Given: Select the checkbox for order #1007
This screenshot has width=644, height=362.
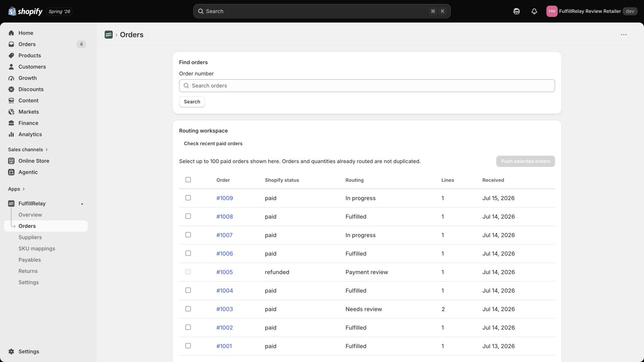Looking at the screenshot, I should (x=188, y=235).
